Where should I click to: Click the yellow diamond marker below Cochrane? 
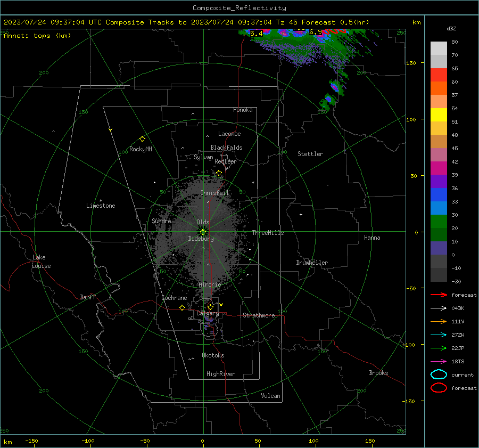[182, 307]
